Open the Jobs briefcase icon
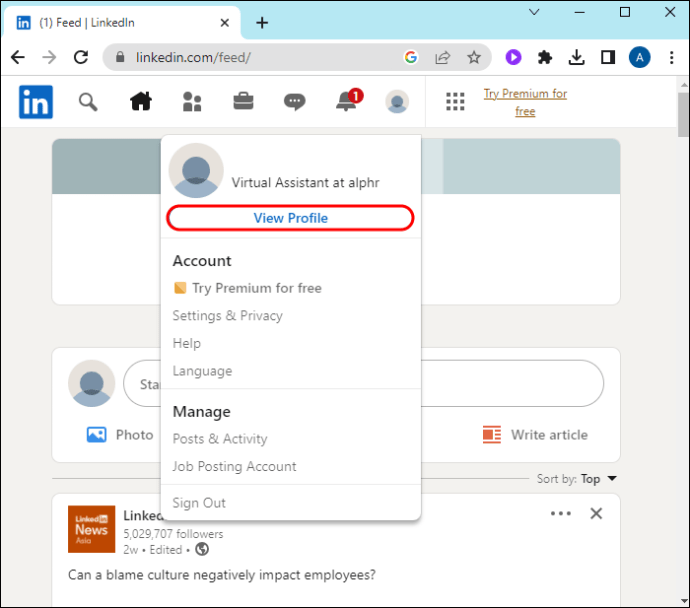Image resolution: width=690 pixels, height=608 pixels. [243, 102]
